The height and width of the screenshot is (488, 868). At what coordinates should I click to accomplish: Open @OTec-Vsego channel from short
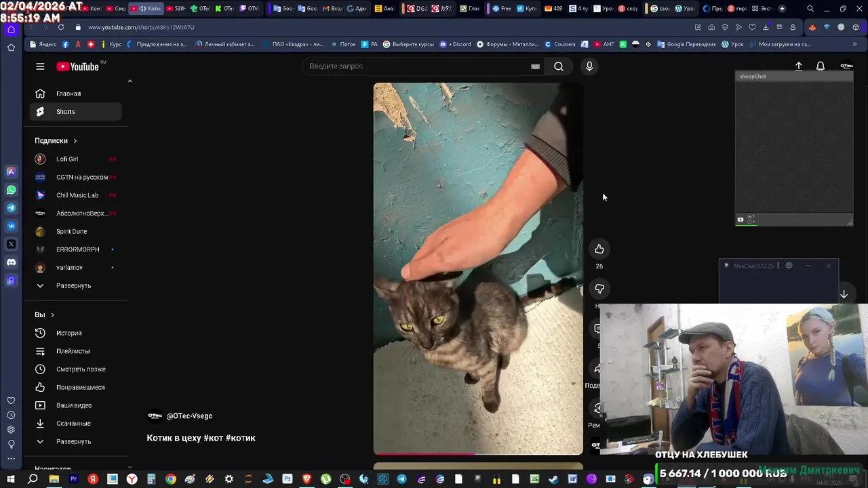tap(189, 416)
